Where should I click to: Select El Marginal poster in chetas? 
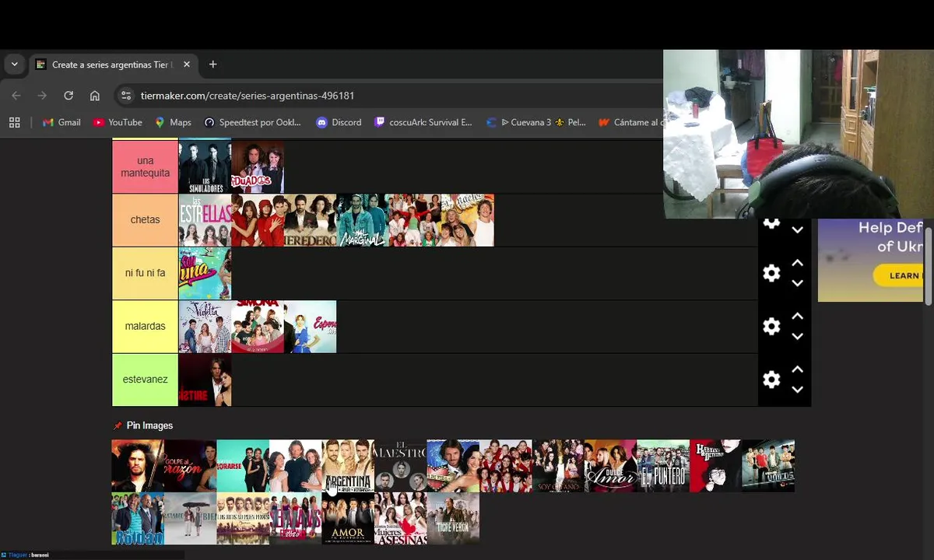362,220
